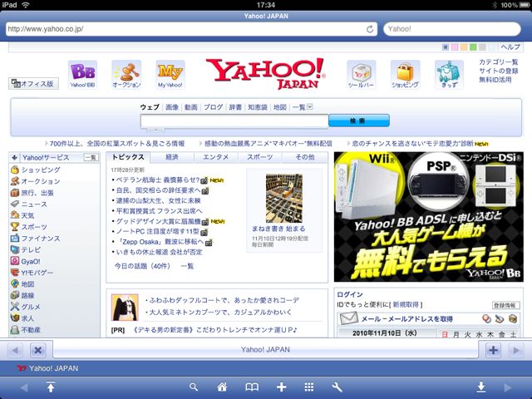Expand the 一覧 search category dropdown
Viewport: 532px width, 399px height.
tap(310, 107)
